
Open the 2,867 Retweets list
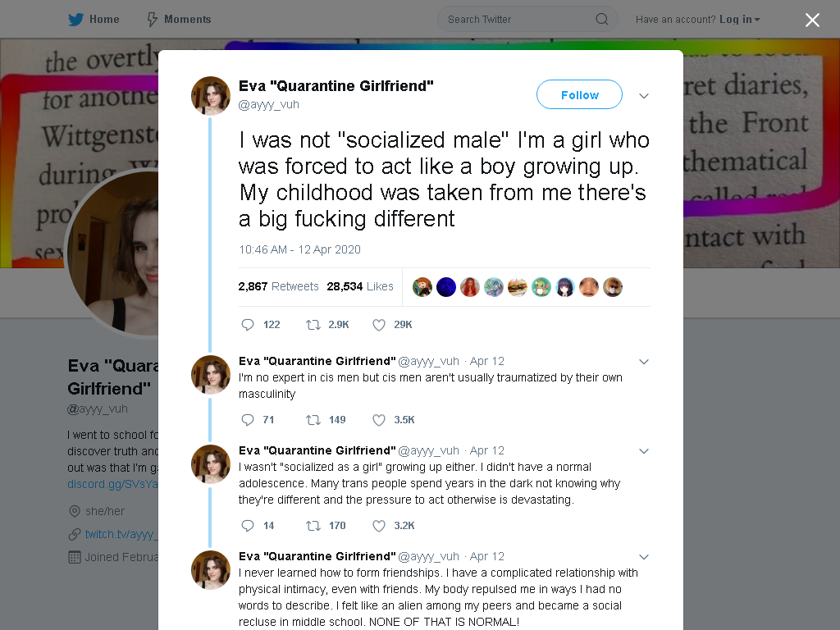pos(278,286)
